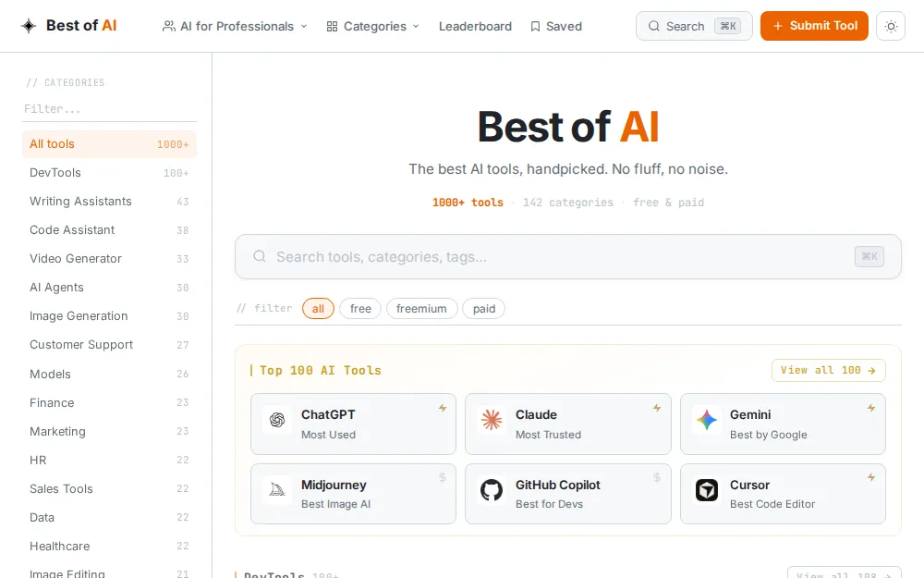
Task: Open the Leaderboard page
Action: (475, 27)
